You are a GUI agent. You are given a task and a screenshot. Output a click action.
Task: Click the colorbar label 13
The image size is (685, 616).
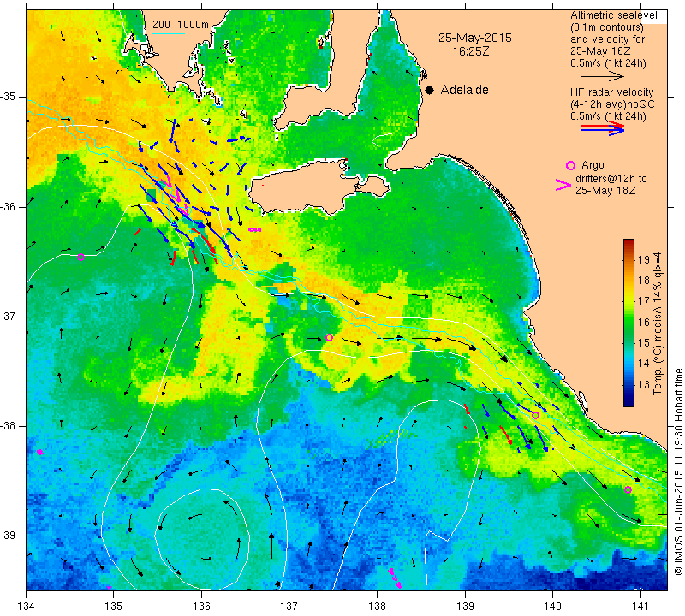[644, 385]
